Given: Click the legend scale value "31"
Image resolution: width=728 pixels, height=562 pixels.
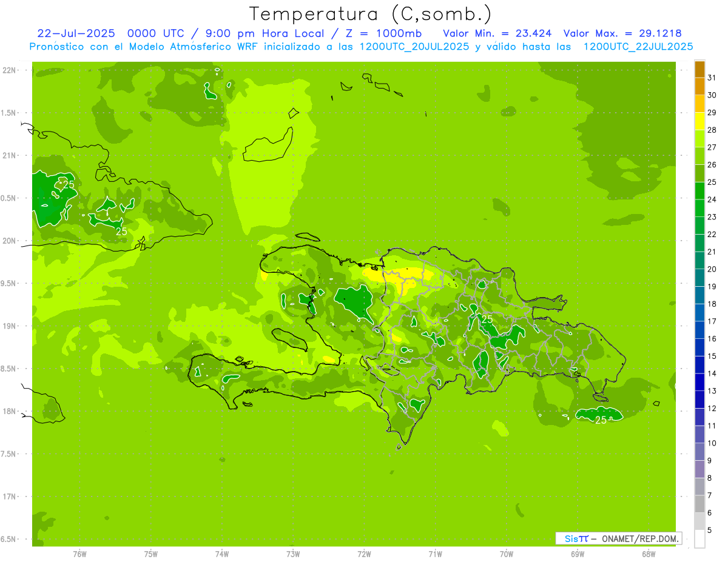Looking at the screenshot, I should point(712,78).
